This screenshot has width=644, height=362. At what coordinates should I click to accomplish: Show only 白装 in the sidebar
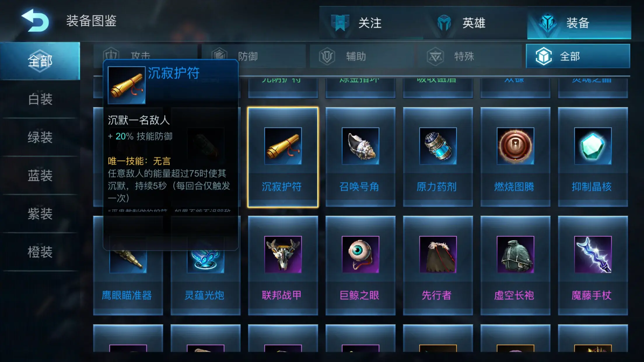click(x=40, y=99)
